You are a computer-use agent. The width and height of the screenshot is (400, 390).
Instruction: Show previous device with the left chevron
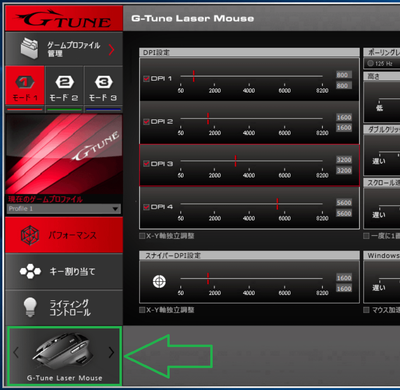(16, 352)
